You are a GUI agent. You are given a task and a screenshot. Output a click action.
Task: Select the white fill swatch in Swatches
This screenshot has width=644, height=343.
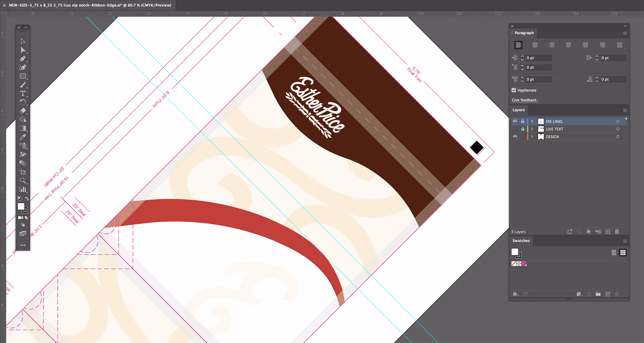pos(515,252)
